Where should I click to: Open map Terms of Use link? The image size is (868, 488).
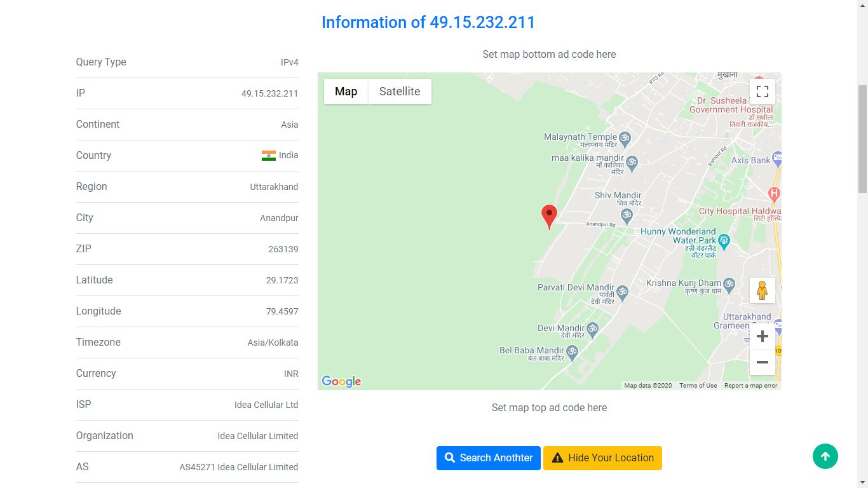[698, 386]
